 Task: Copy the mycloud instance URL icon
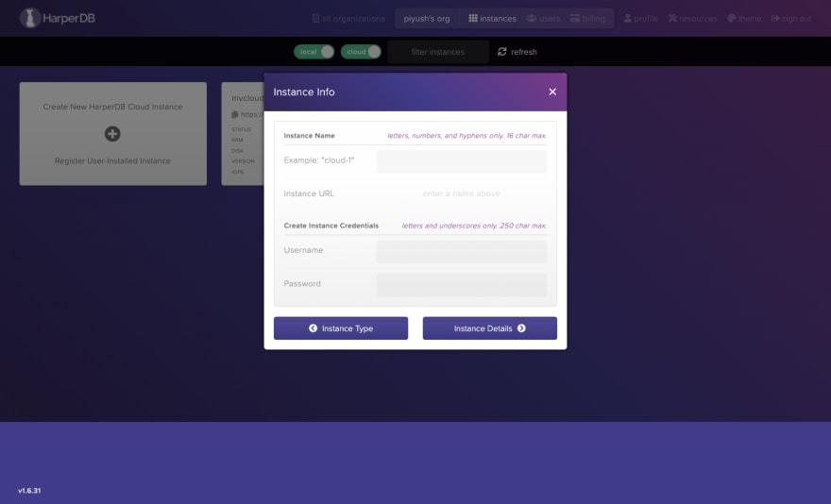pyautogui.click(x=235, y=114)
